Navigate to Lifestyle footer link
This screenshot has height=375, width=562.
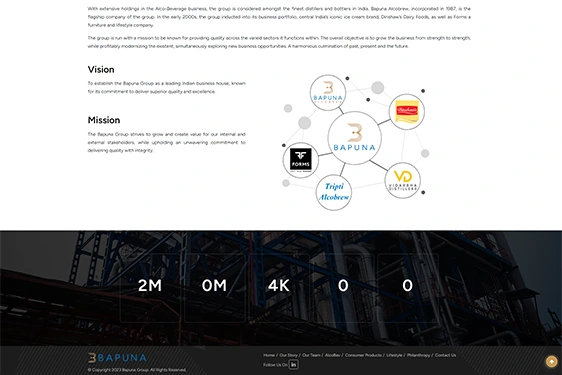tap(394, 355)
